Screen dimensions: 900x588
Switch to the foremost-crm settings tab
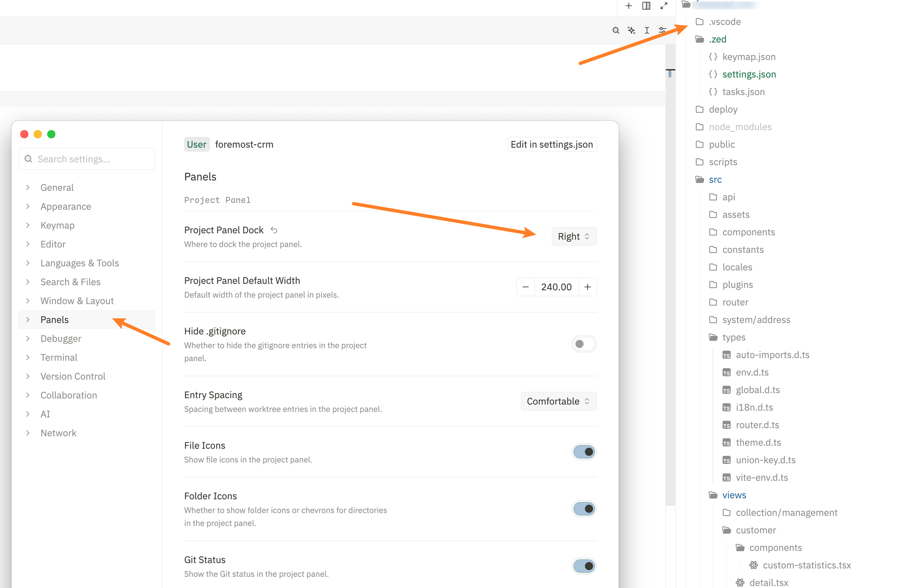pyautogui.click(x=244, y=144)
